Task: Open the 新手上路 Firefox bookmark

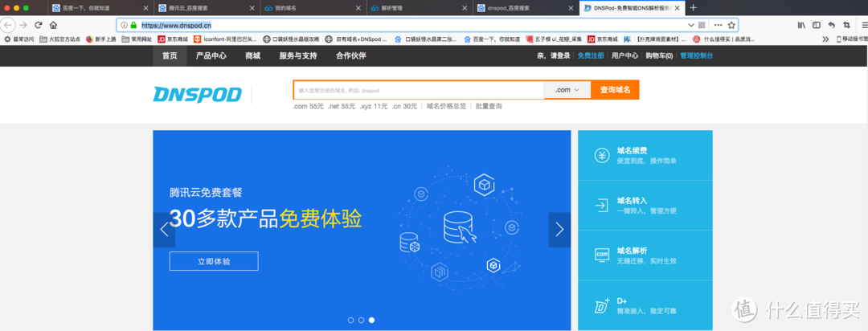Action: pos(100,39)
